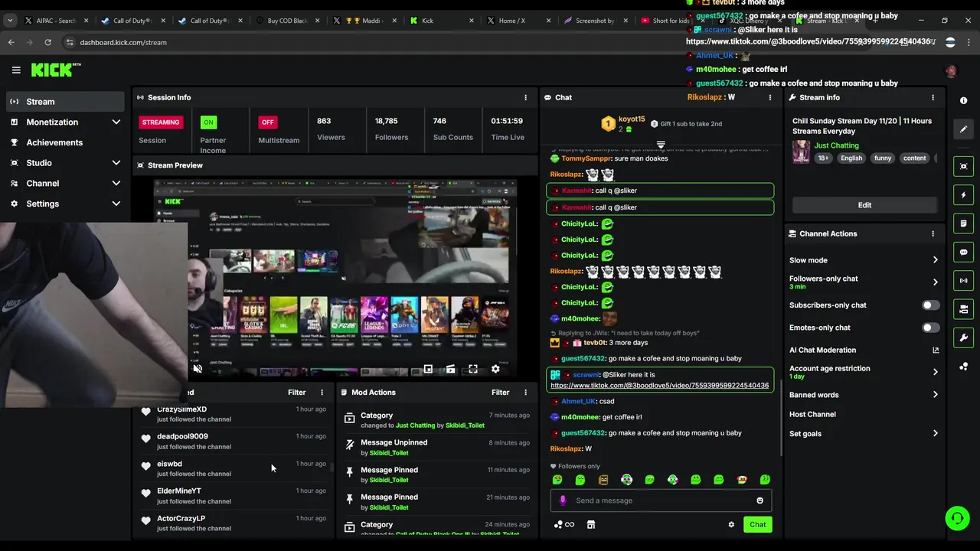Screen dimensions: 980x551
Task: Open Session Info options menu
Action: click(525, 97)
